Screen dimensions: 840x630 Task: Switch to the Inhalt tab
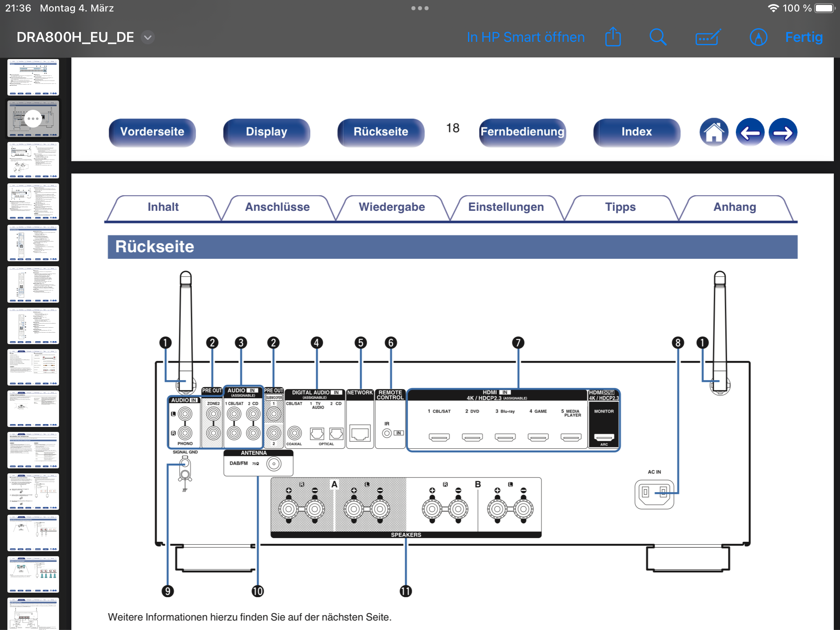163,207
